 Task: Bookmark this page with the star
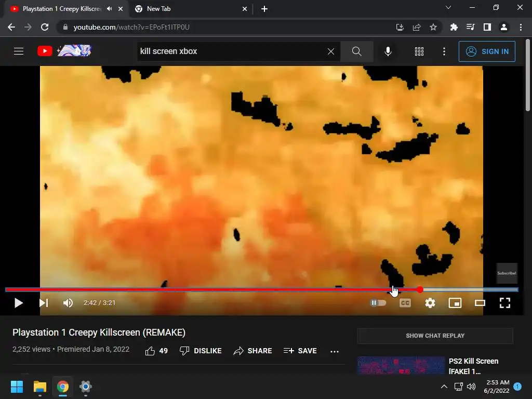point(433,27)
